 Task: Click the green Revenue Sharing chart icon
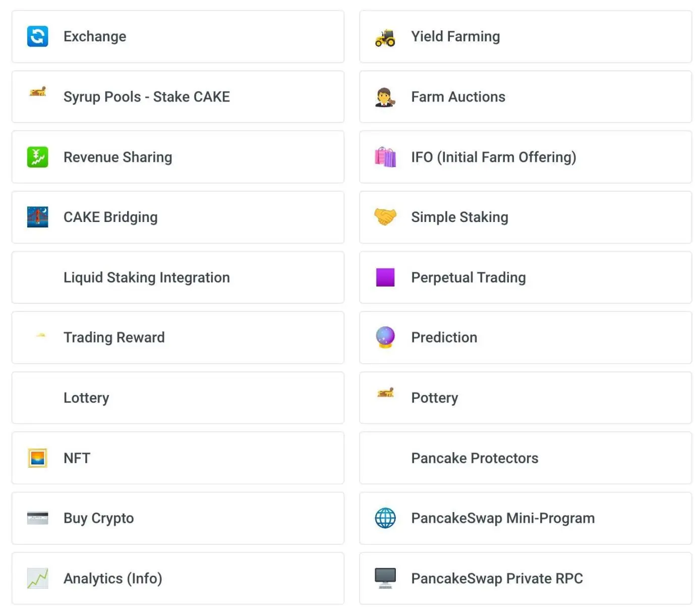[x=38, y=157]
